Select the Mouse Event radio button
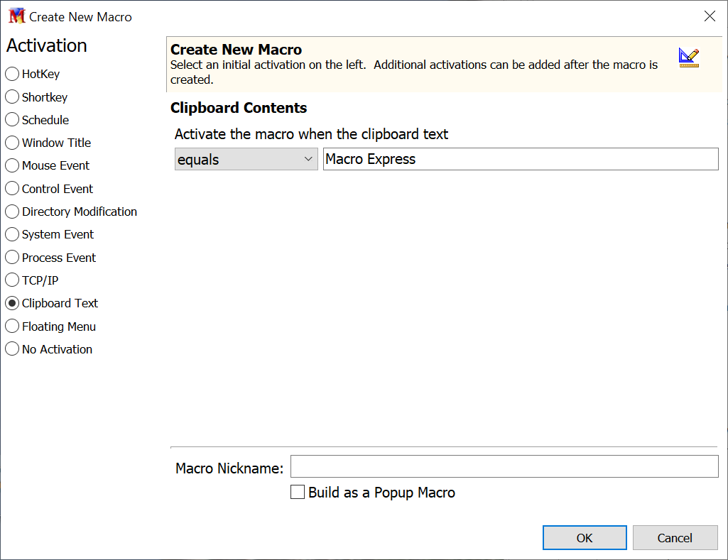The height and width of the screenshot is (560, 728). [x=12, y=165]
